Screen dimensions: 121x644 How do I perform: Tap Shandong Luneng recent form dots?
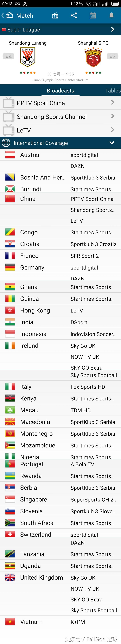28,73
